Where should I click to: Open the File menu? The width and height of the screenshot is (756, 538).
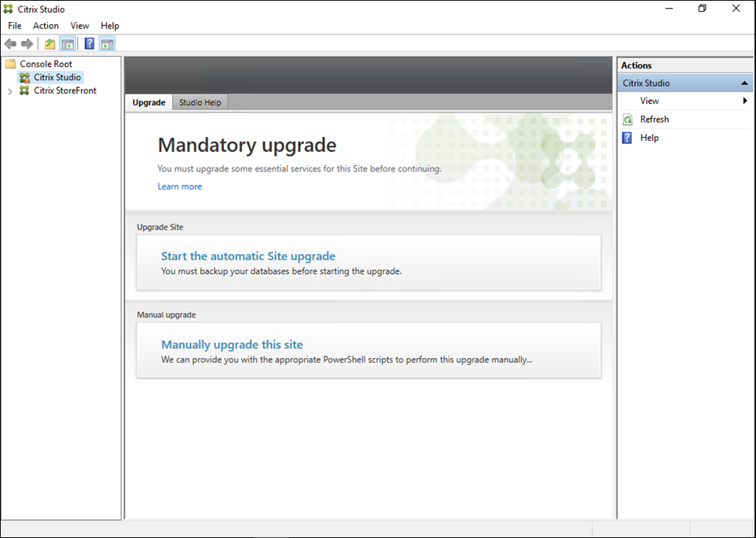click(x=14, y=26)
